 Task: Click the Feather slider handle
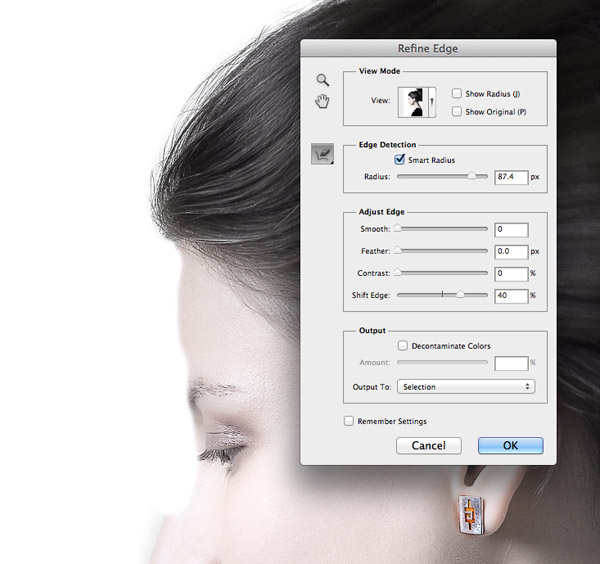[398, 250]
